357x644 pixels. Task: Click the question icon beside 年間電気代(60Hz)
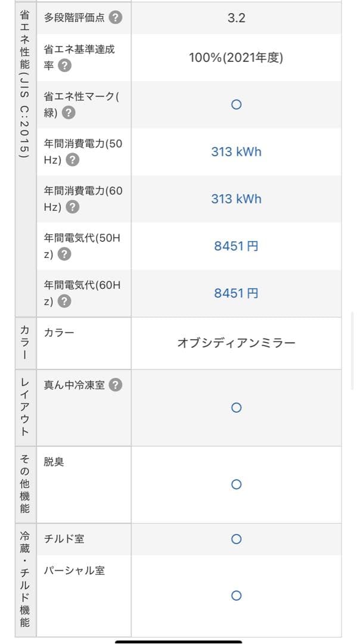pos(66,301)
